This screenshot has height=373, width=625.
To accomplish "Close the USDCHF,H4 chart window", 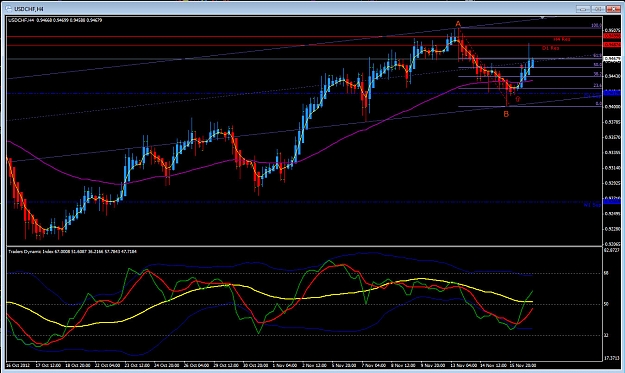I will click(x=613, y=8).
